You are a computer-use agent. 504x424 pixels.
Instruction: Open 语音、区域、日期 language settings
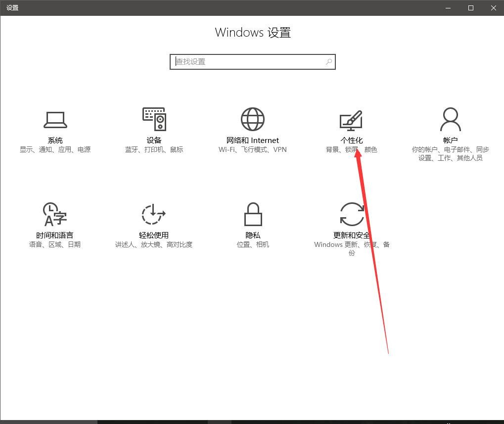point(54,244)
